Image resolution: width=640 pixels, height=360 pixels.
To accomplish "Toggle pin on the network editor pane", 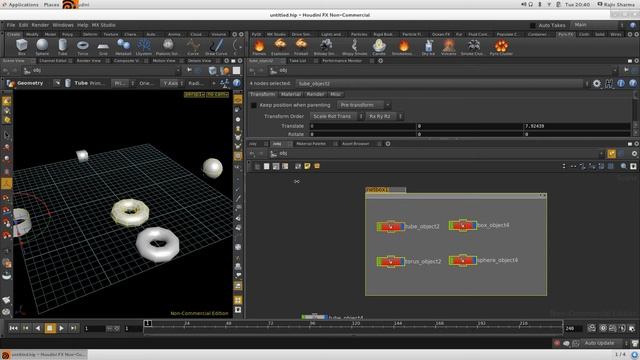I will click(611, 153).
